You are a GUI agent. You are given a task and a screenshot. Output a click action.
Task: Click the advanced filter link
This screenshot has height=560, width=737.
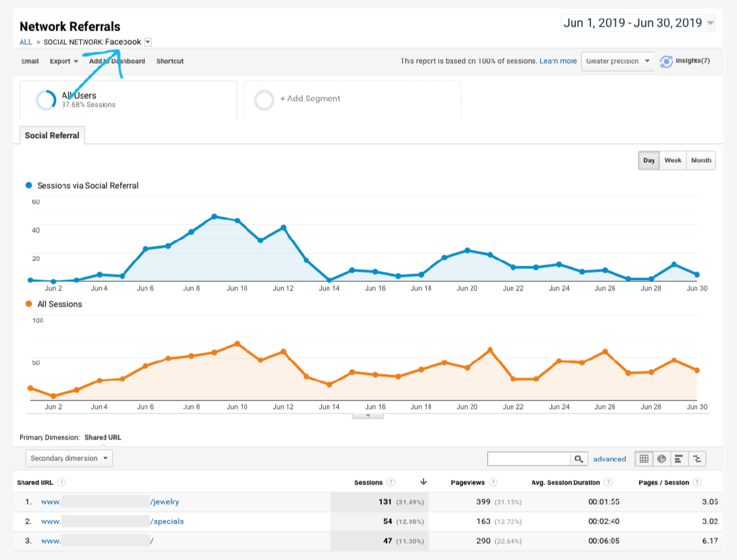pos(609,459)
